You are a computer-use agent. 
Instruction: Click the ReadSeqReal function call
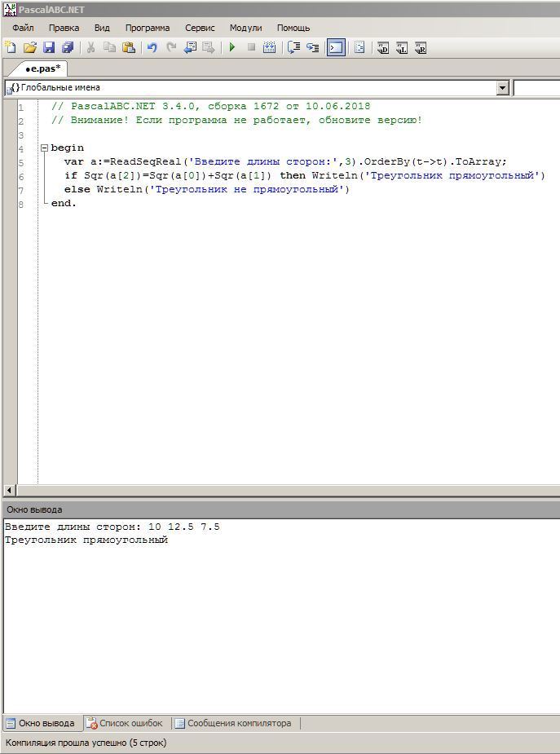click(145, 161)
